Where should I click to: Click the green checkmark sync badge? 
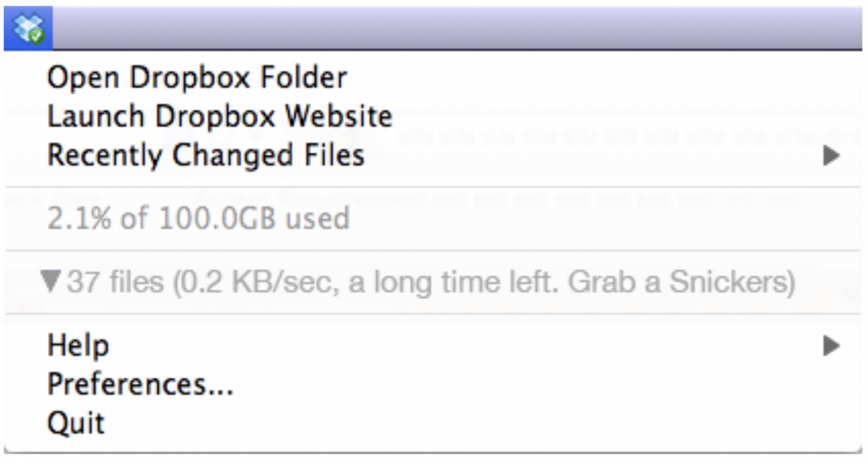click(36, 37)
